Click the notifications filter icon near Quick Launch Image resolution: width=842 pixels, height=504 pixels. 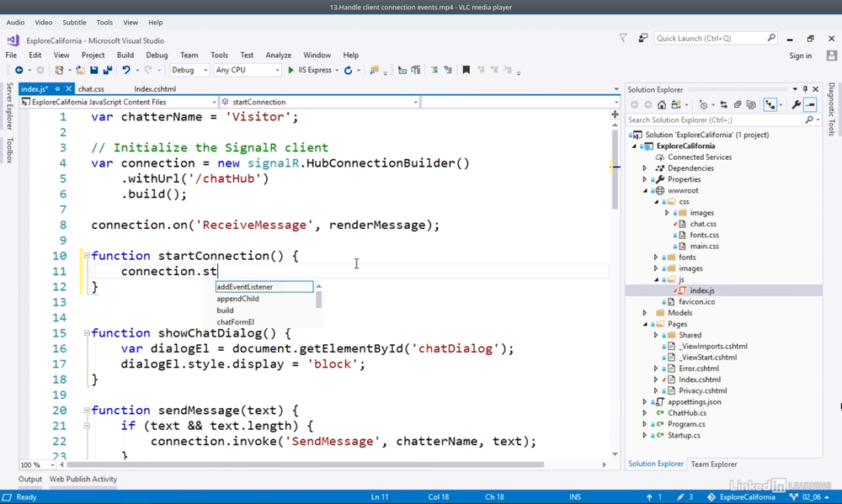[x=623, y=38]
